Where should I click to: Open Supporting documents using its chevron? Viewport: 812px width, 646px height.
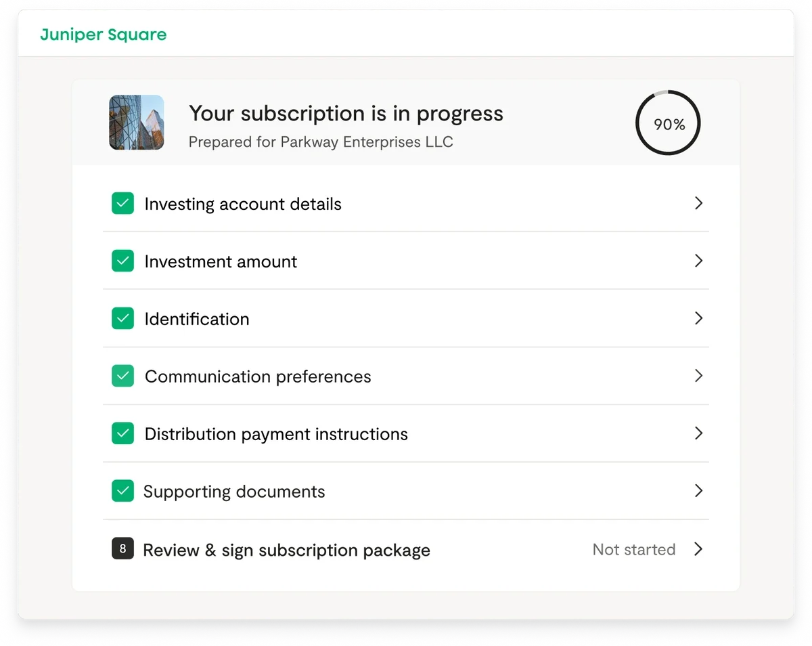(698, 491)
